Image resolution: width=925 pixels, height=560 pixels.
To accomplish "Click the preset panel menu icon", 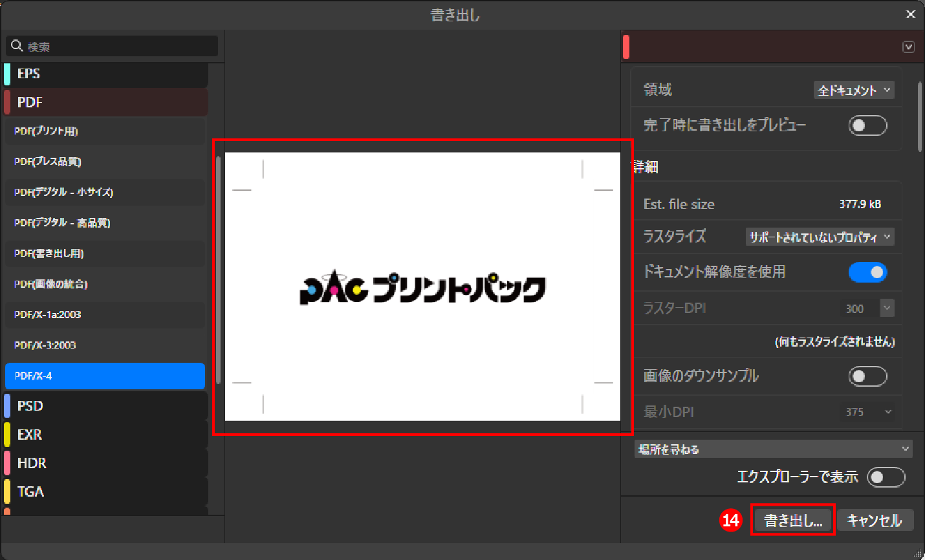I will 908,47.
